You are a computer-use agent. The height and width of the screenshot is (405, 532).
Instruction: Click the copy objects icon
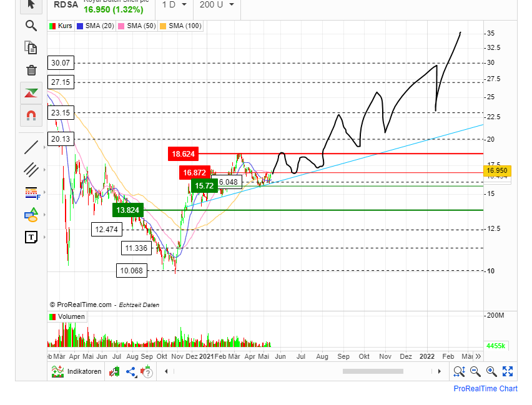(x=31, y=48)
